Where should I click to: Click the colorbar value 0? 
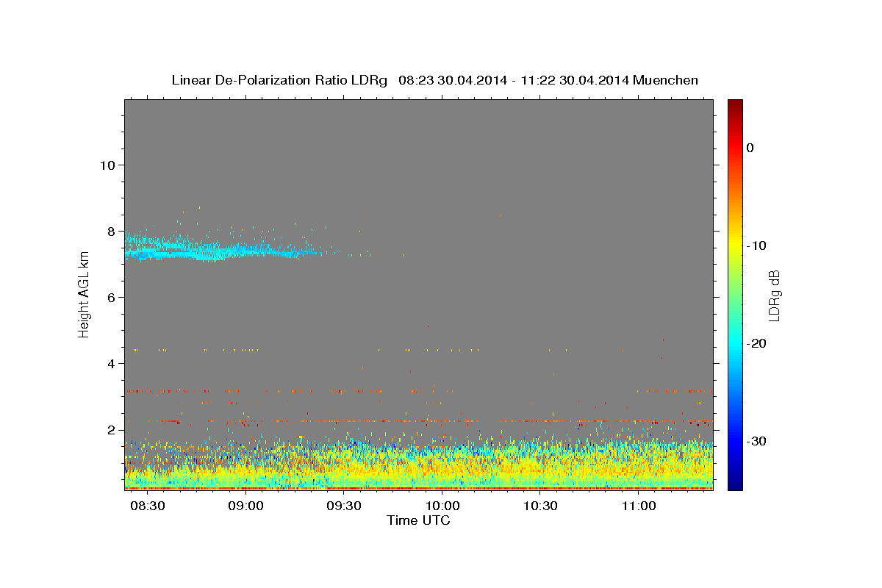point(750,148)
